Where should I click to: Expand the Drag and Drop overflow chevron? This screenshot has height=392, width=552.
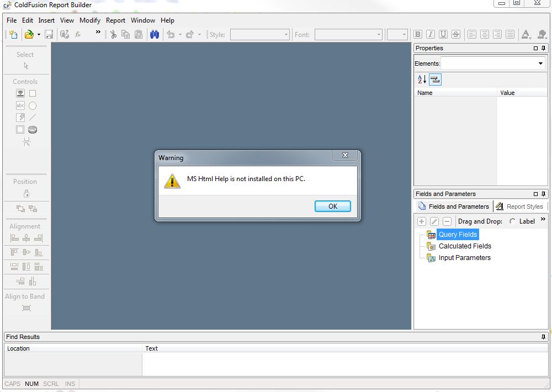coord(543,219)
